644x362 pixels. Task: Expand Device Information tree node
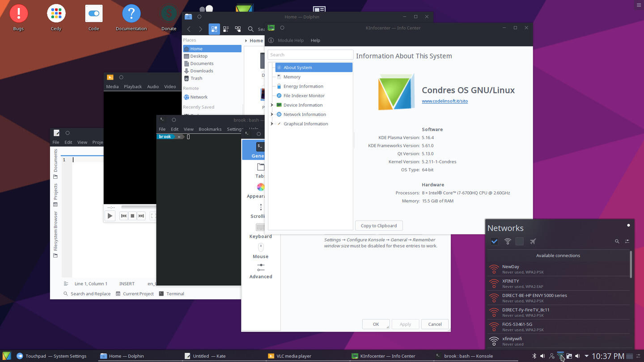272,105
